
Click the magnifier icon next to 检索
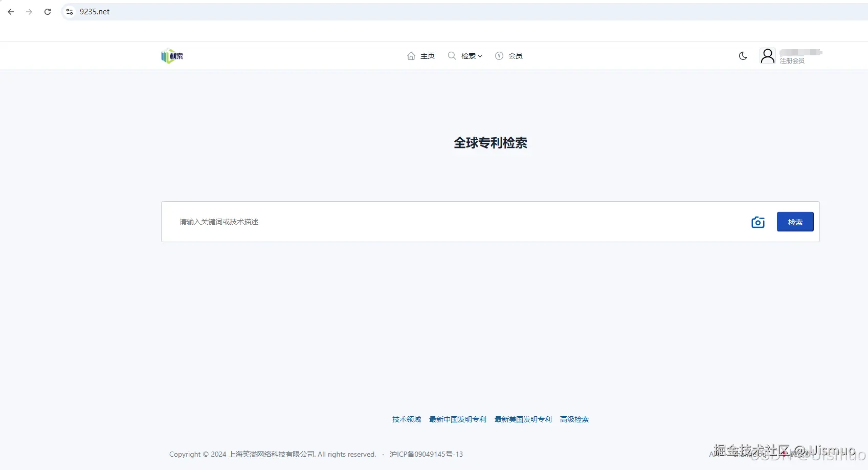tap(452, 56)
